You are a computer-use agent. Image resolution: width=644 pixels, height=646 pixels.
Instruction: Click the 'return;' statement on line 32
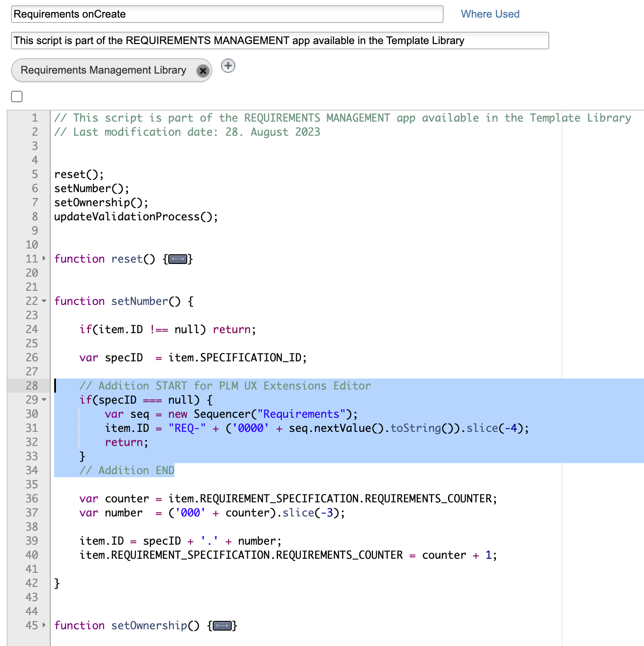tap(126, 442)
